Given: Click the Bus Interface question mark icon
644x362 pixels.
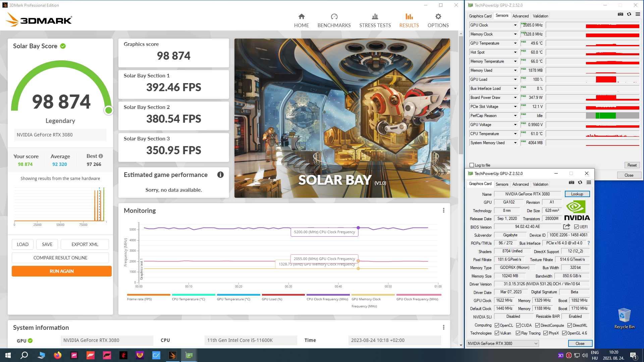Looking at the screenshot, I should tap(588, 243).
